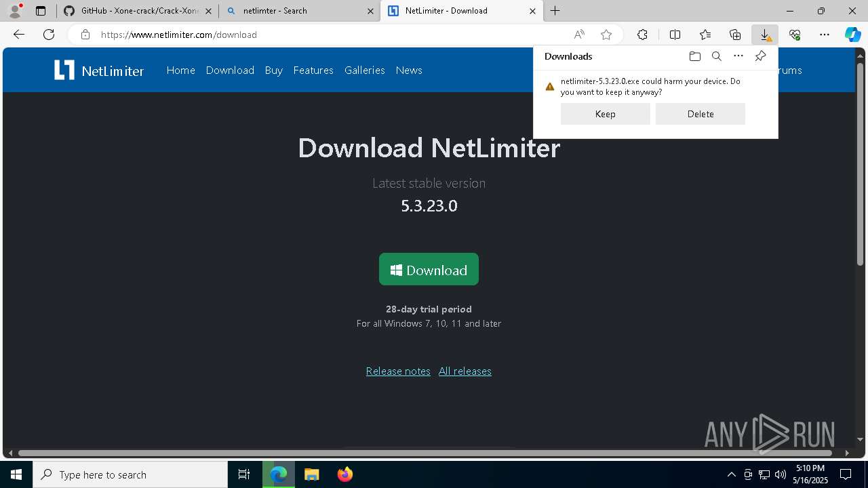Search downloads magnifier icon

[716, 56]
